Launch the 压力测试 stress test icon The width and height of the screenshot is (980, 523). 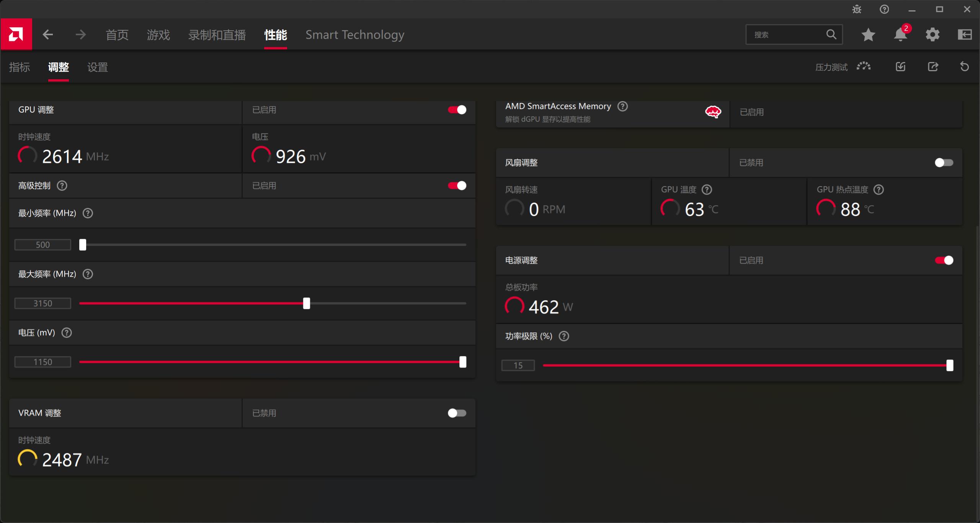coord(864,67)
